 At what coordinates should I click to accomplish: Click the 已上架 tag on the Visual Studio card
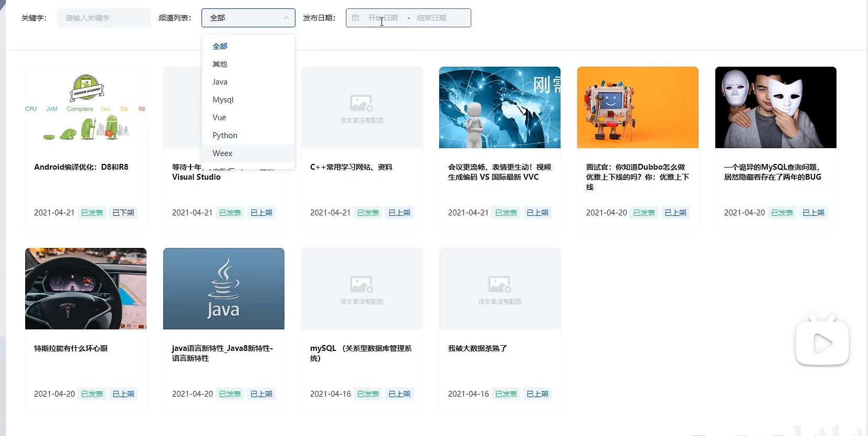point(261,213)
